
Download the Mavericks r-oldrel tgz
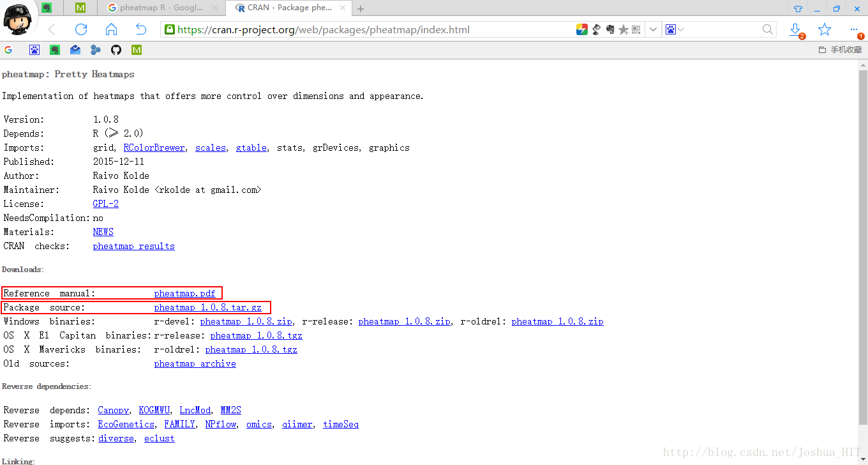click(x=251, y=349)
